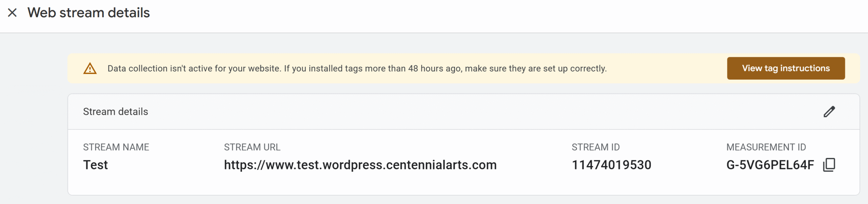
Task: Click the "Data collection isn't active" sentence
Action: (x=194, y=68)
